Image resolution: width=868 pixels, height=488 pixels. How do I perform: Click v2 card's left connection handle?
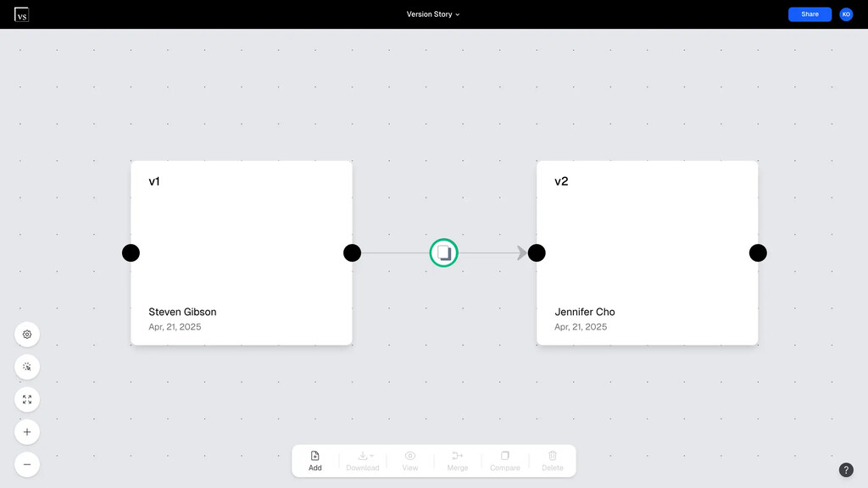pos(537,252)
